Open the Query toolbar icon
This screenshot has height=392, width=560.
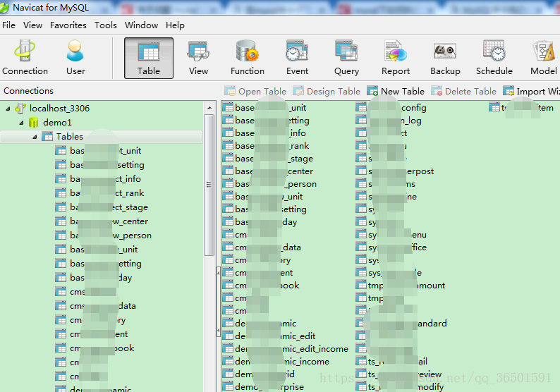click(x=346, y=57)
